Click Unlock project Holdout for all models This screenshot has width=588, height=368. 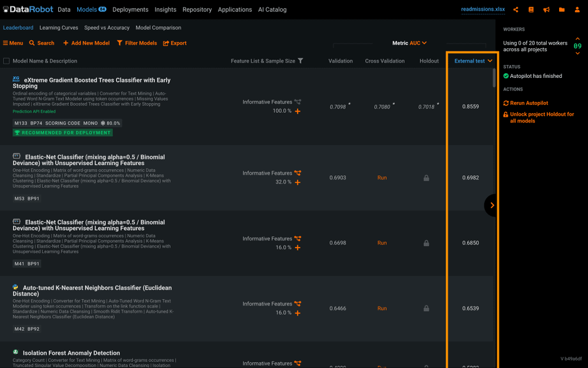pos(539,117)
